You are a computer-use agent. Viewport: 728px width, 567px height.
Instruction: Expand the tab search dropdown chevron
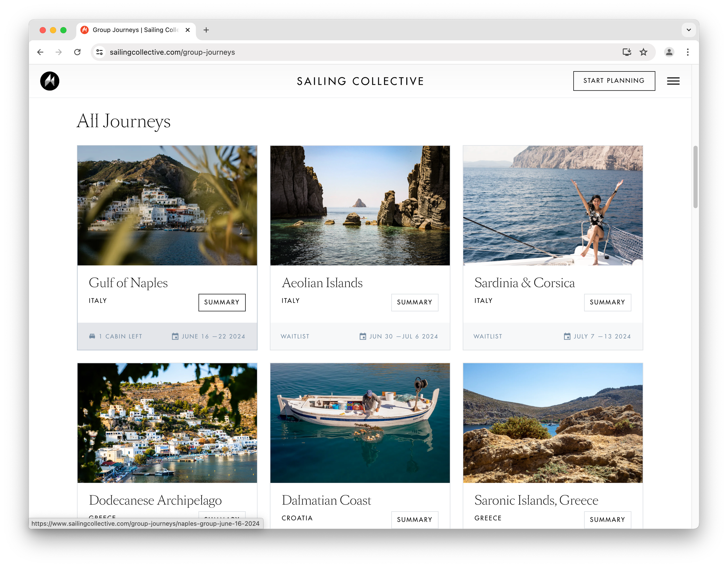point(689,30)
